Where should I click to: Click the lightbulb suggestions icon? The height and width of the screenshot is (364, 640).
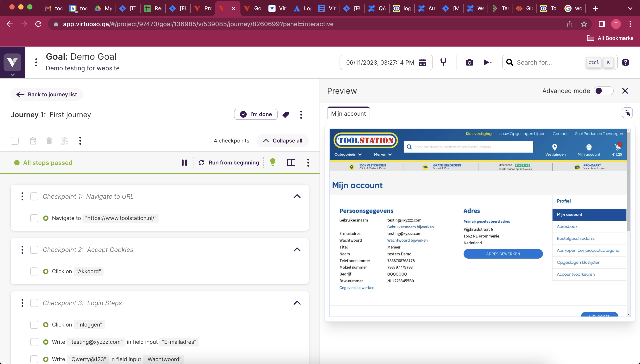273,162
